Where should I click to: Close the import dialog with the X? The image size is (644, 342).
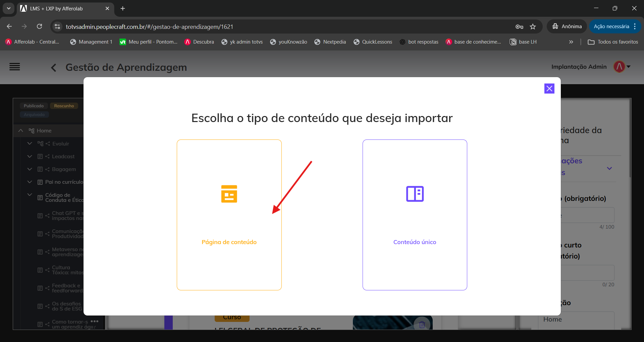(x=549, y=88)
